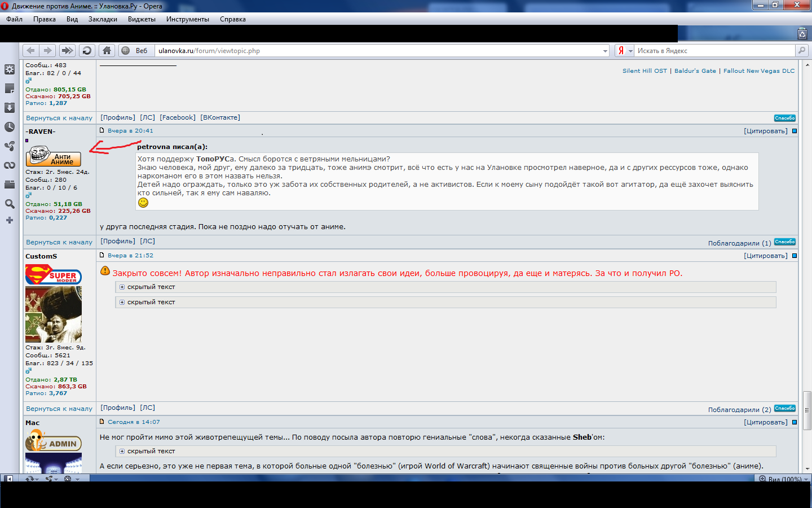Expand first скрытый текст in CustomS post
This screenshot has height=508, width=812.
tap(122, 287)
